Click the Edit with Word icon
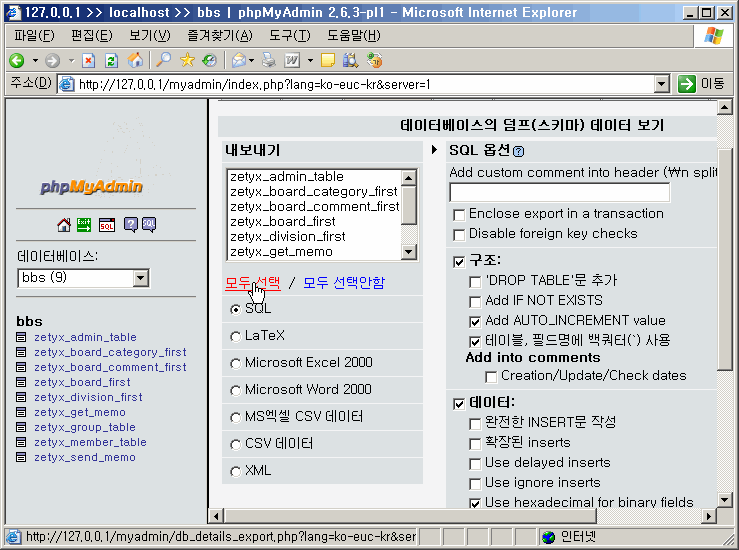Viewport: 739px width, 550px height. click(x=292, y=60)
